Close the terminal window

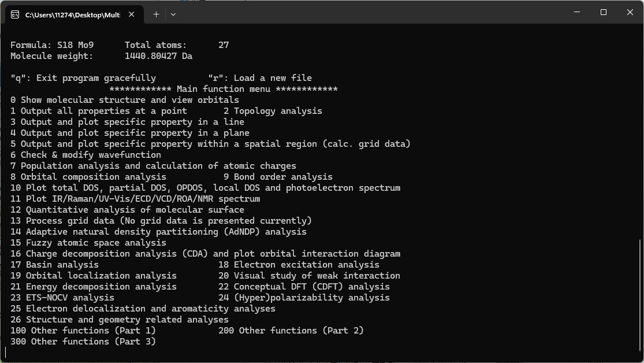coord(630,12)
